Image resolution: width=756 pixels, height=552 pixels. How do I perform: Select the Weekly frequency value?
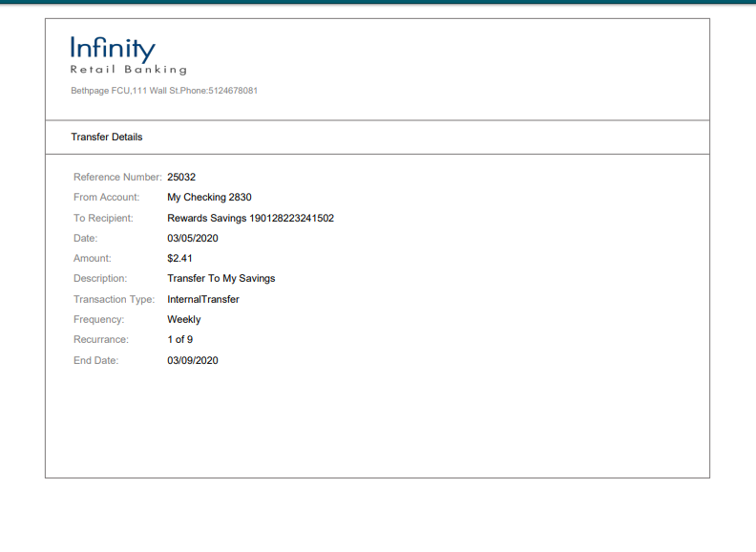183,320
